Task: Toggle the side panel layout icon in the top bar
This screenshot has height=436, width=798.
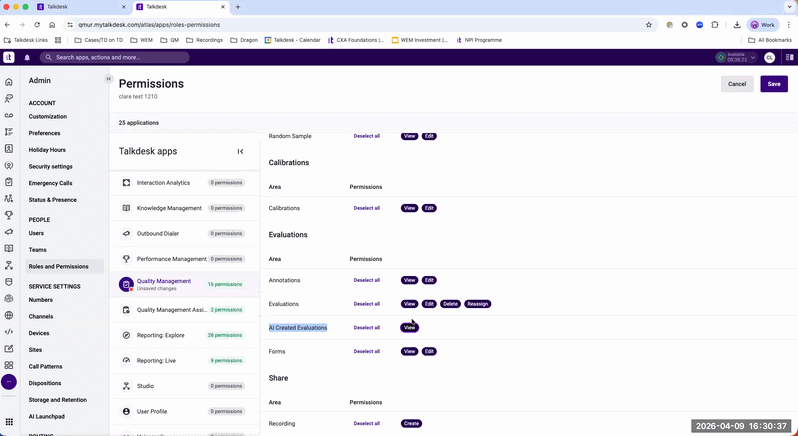Action: coord(790,57)
